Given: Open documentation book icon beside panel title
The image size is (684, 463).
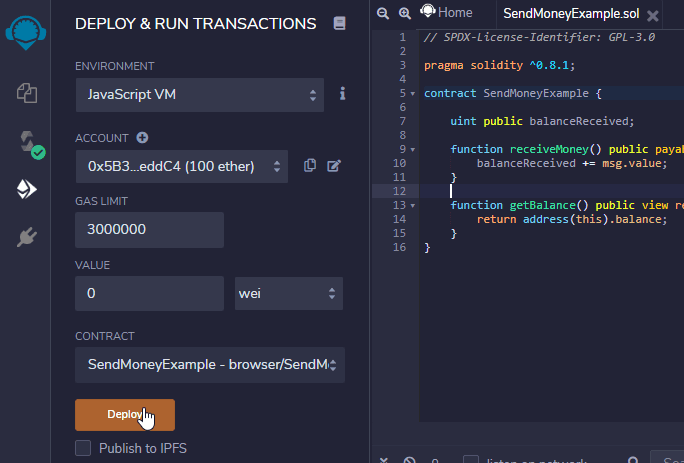Looking at the screenshot, I should tap(339, 23).
